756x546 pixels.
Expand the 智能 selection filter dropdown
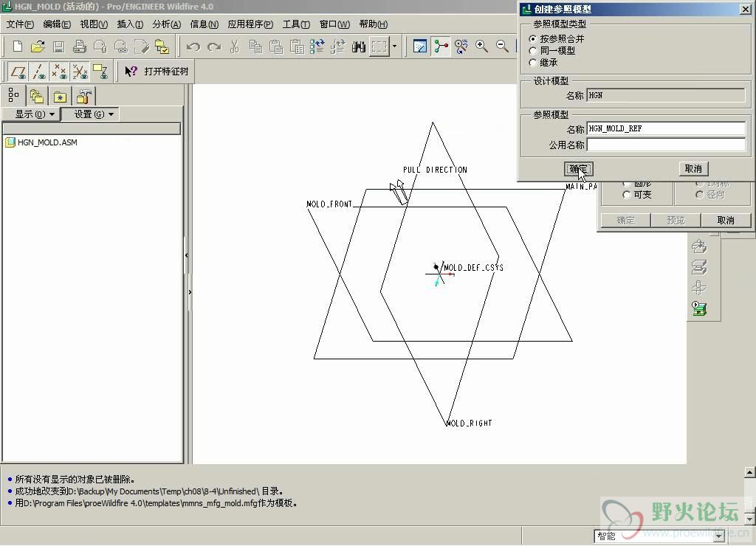coord(719,536)
